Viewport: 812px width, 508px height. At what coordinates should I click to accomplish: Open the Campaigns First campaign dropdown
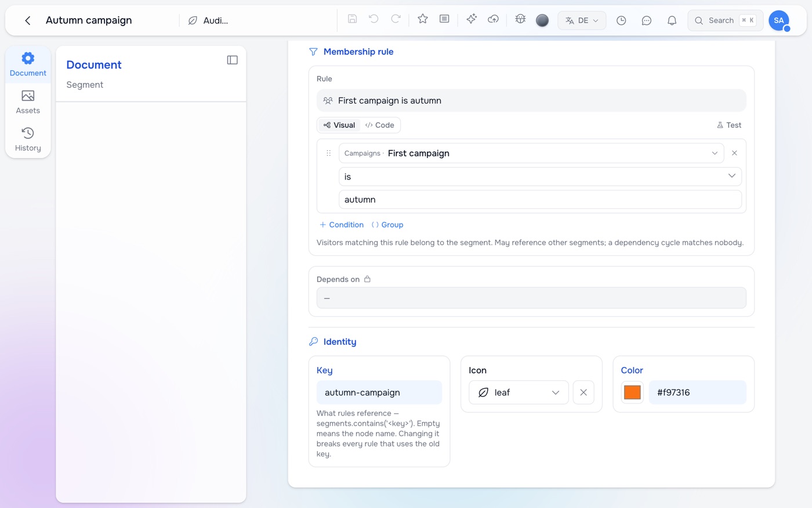click(531, 153)
